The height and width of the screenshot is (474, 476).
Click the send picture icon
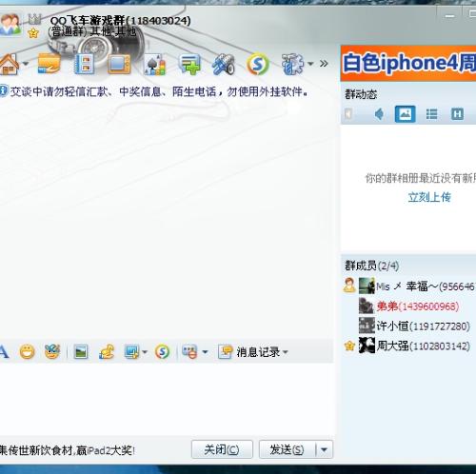tap(81, 352)
